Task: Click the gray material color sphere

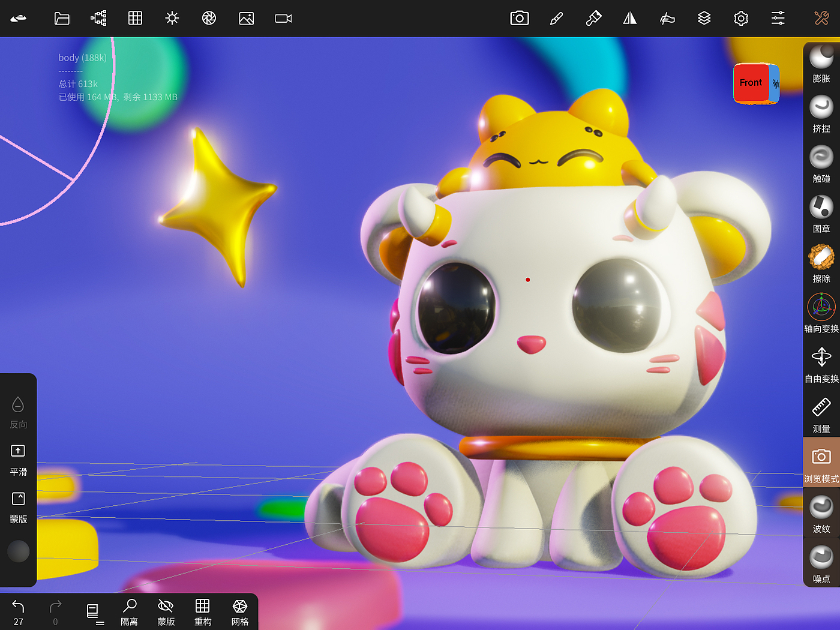Action: click(18, 551)
